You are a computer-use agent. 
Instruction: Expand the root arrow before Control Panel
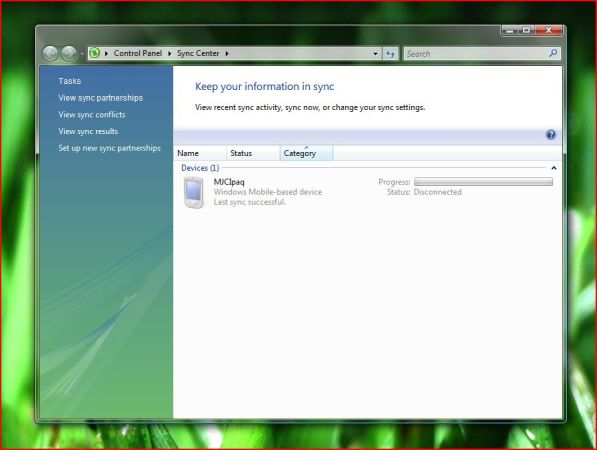(x=106, y=54)
